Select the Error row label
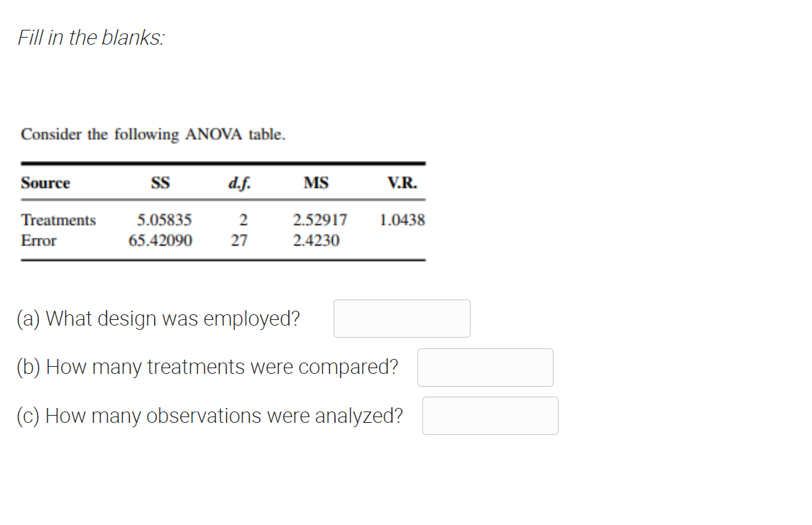This screenshot has height=525, width=812. (39, 241)
